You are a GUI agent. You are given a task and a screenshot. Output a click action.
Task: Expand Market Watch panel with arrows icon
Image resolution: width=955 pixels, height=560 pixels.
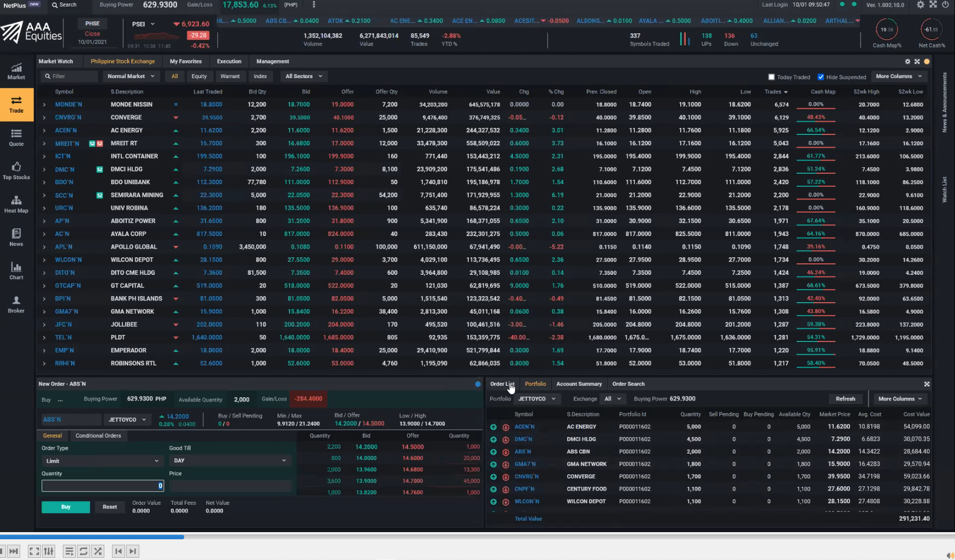tap(917, 62)
